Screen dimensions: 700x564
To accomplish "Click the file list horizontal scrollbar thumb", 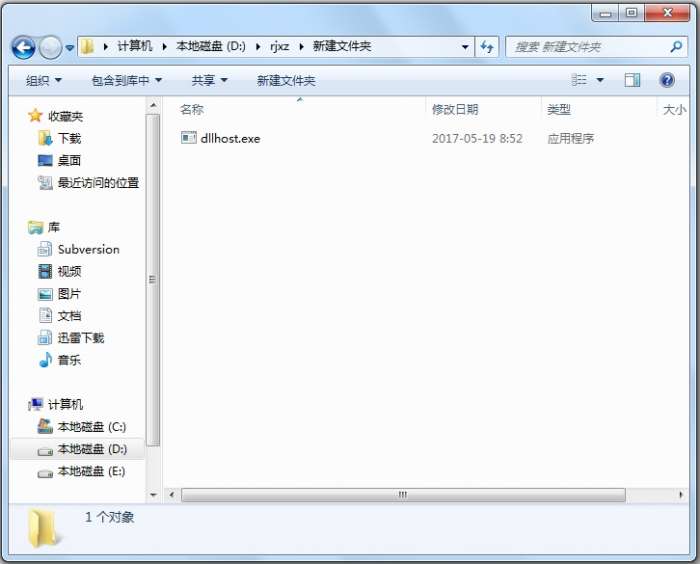I will (x=403, y=495).
